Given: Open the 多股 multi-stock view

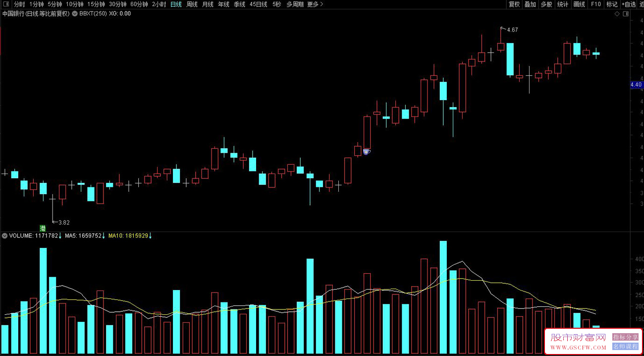Looking at the screenshot, I should [546, 4].
